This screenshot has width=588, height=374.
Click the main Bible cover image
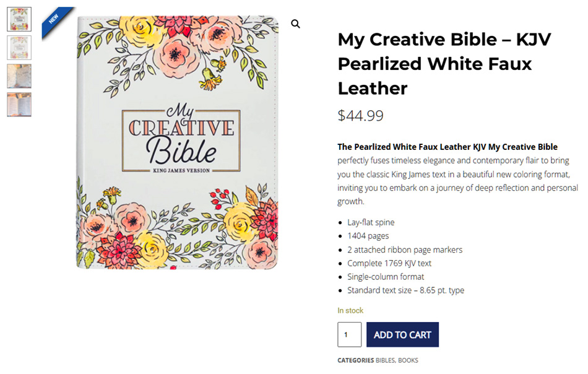pyautogui.click(x=178, y=144)
